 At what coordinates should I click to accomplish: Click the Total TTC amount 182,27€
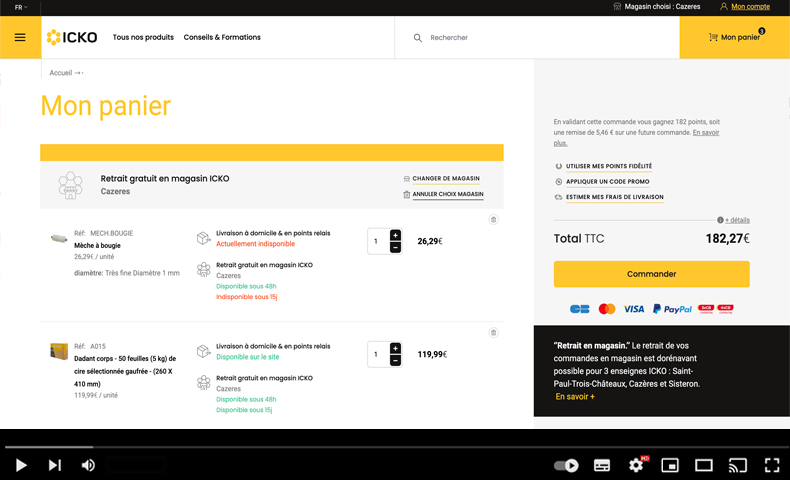[x=727, y=239]
